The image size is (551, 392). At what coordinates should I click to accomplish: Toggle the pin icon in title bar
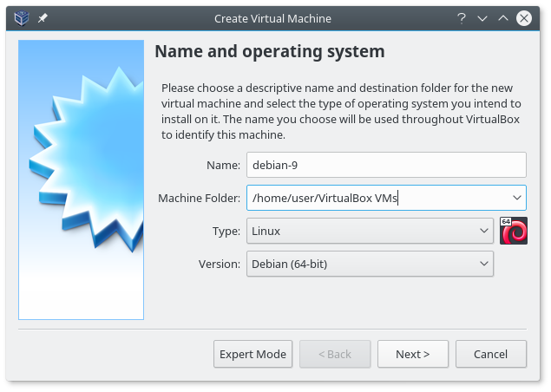(x=43, y=17)
